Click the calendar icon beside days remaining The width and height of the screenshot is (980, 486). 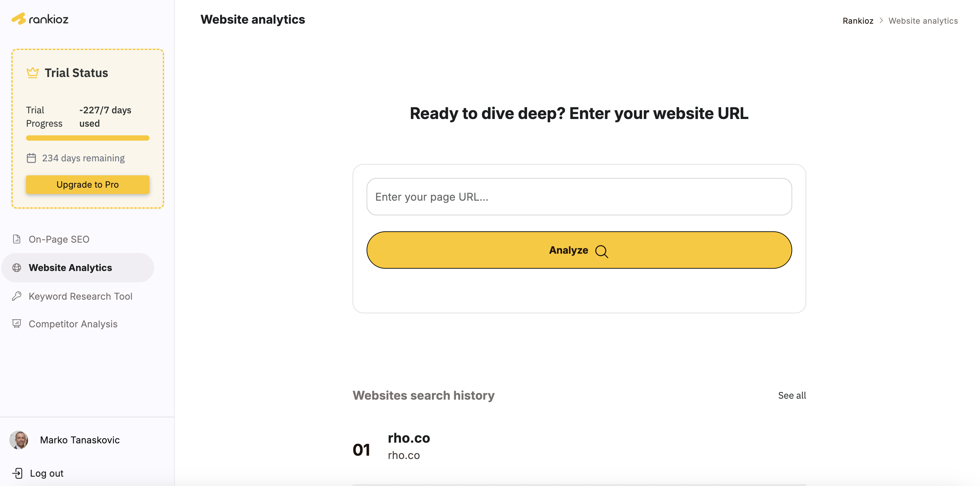point(31,158)
